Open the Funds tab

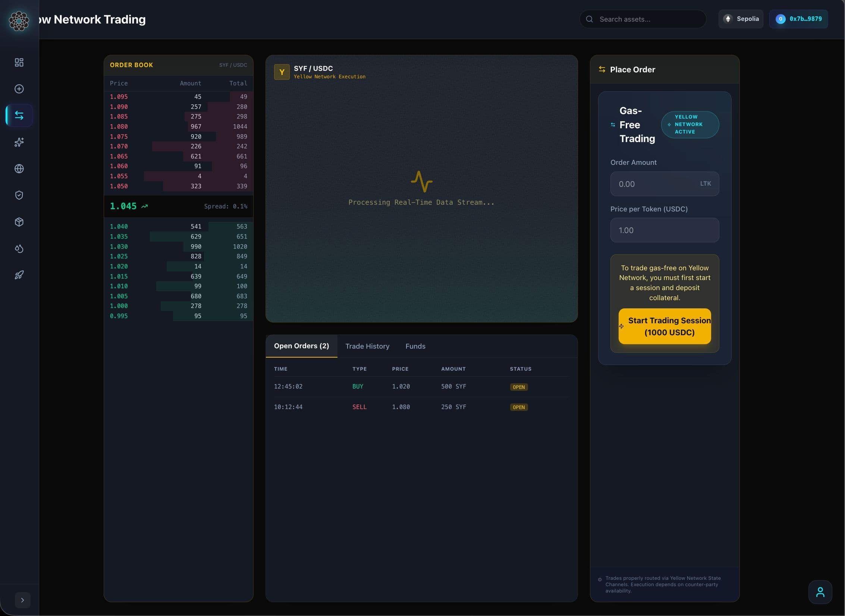click(415, 346)
